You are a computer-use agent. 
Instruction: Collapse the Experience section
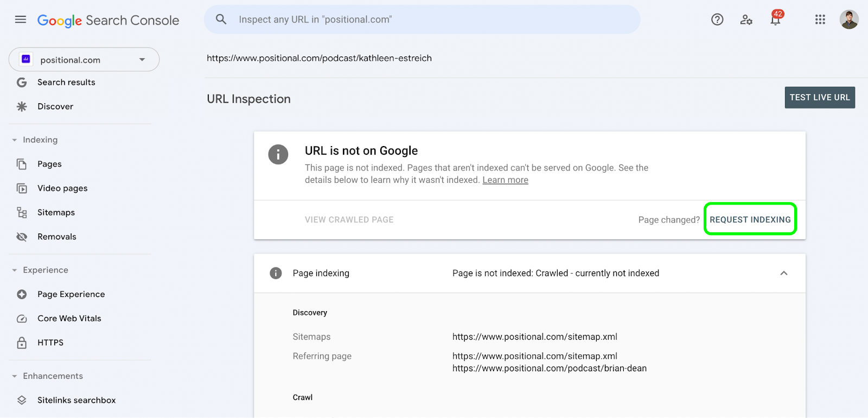[15, 270]
